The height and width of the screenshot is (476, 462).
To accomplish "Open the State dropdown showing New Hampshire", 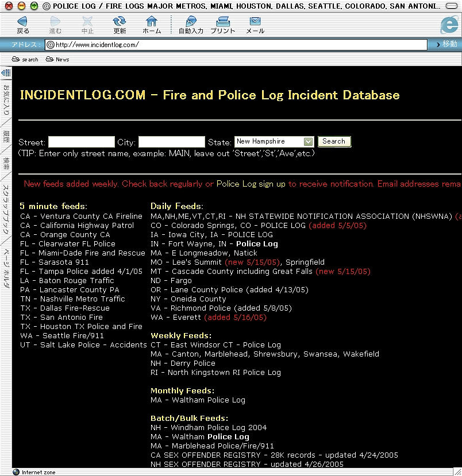I will click(x=274, y=141).
